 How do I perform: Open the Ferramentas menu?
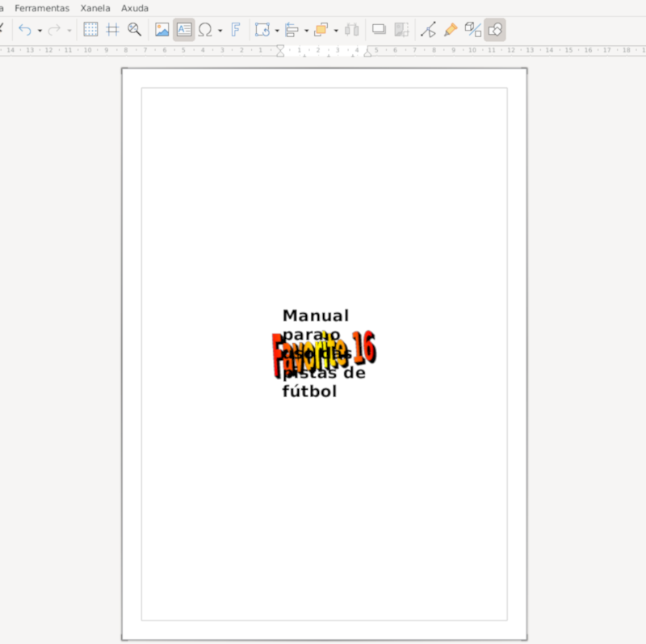coord(42,8)
